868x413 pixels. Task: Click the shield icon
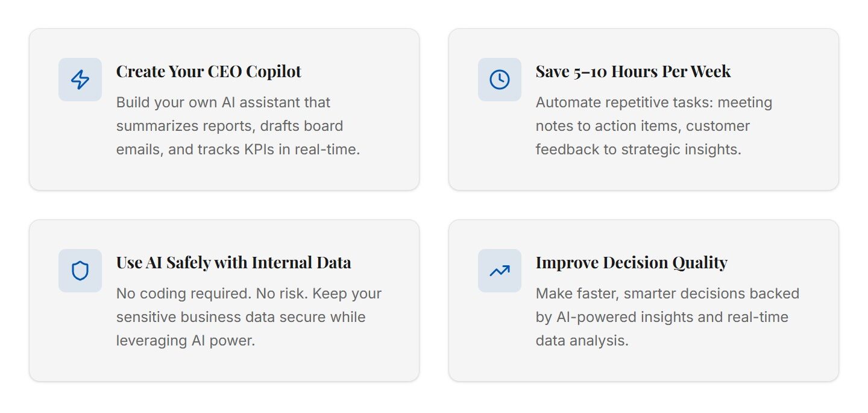coord(80,271)
